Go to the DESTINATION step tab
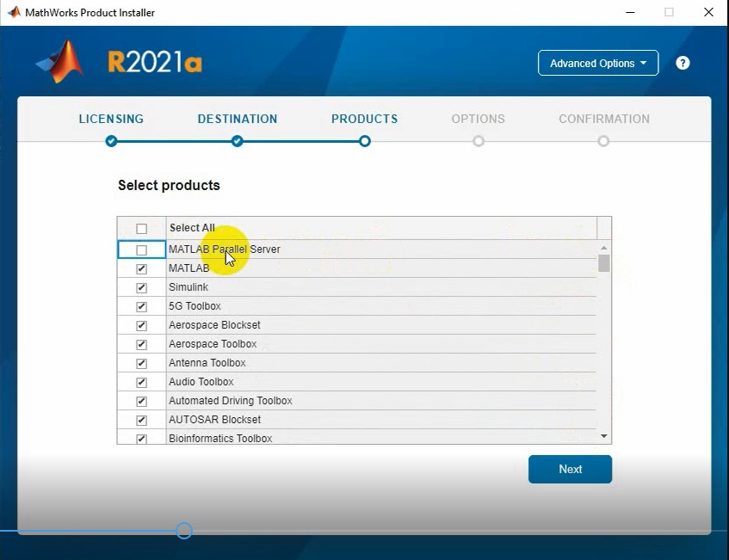Viewport: 729px width, 560px height. point(238,119)
